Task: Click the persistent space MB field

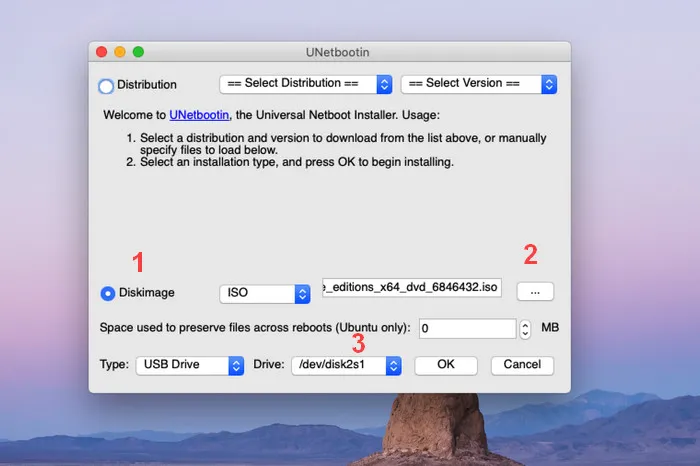Action: click(x=467, y=329)
